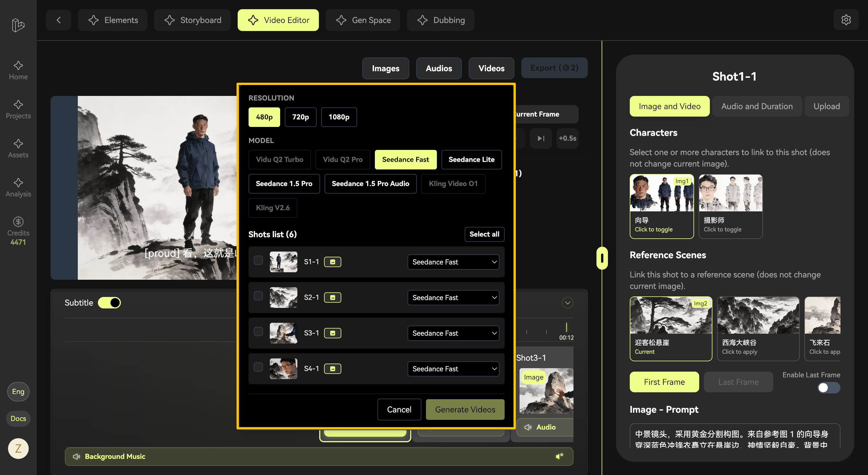Choose Seedance 1.5 Pro model
The image size is (868, 475).
click(x=284, y=184)
